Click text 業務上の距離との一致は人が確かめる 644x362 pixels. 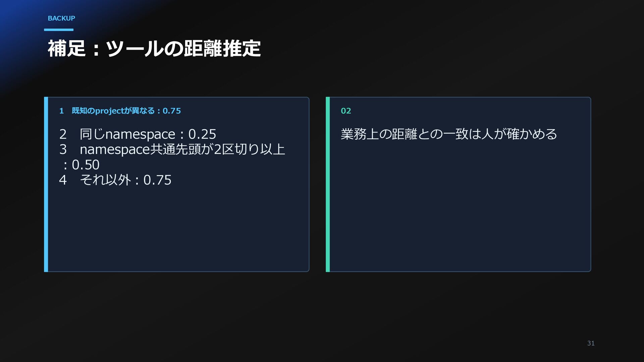(x=449, y=134)
